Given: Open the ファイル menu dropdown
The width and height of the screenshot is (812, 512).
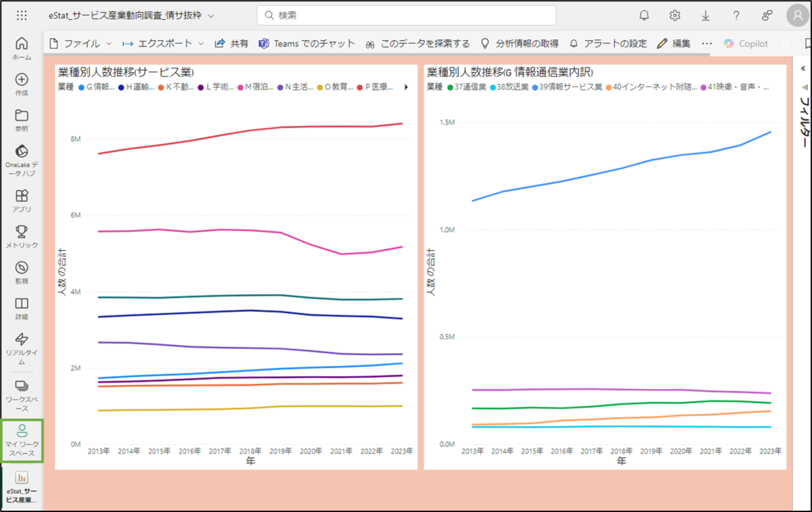Looking at the screenshot, I should click(x=81, y=43).
